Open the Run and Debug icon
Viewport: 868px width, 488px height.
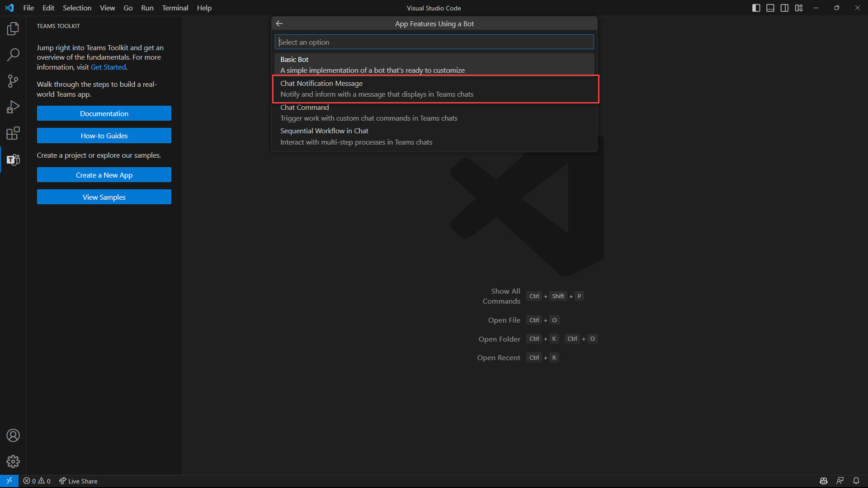tap(13, 107)
